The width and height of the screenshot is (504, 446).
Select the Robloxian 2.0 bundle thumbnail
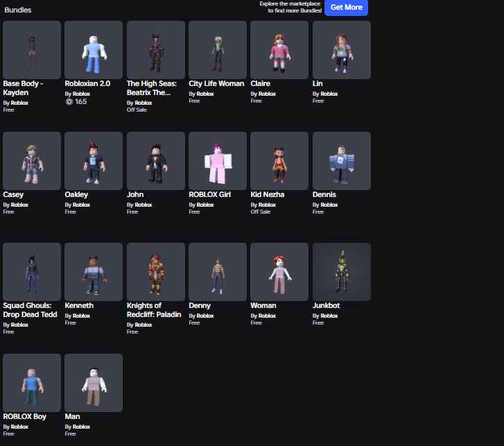point(94,50)
